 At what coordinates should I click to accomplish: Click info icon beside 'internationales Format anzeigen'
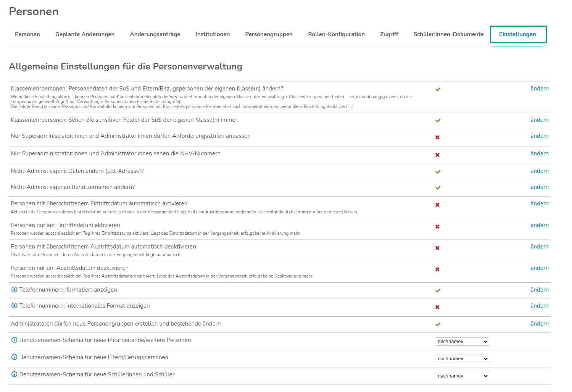pos(14,306)
